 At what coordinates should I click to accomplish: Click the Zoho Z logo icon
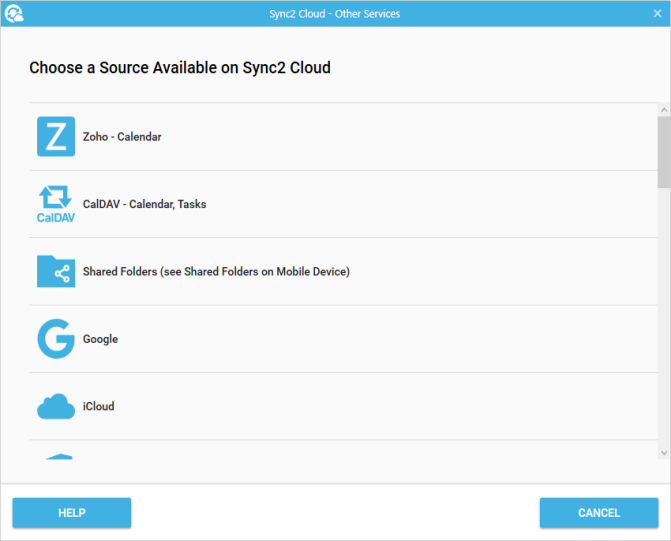point(56,137)
